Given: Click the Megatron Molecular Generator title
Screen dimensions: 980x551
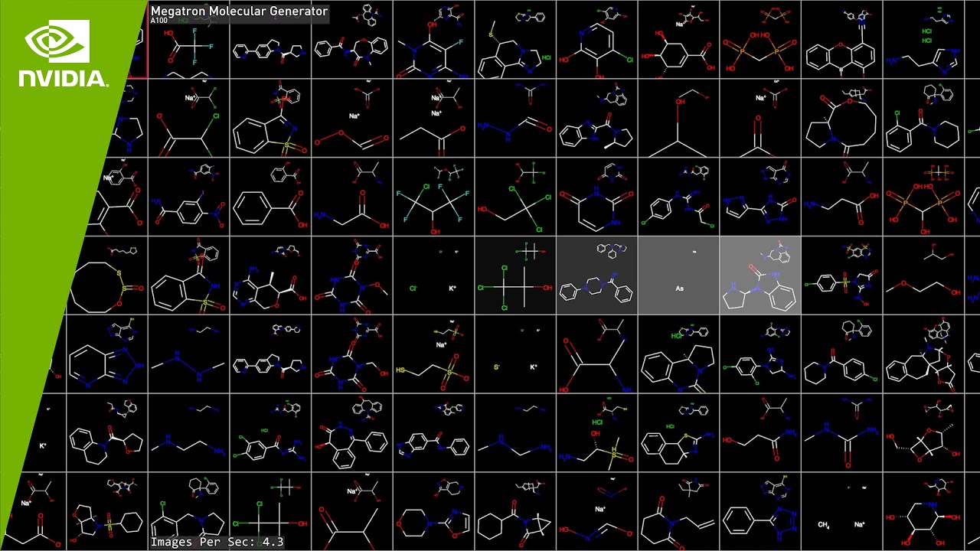Looking at the screenshot, I should click(239, 11).
